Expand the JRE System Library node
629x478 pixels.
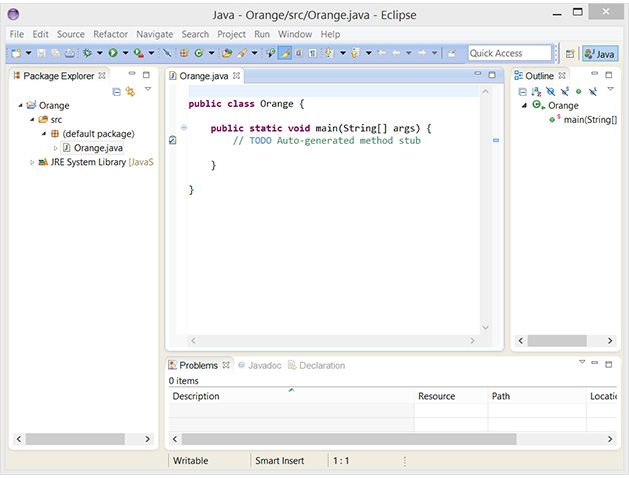tap(32, 162)
